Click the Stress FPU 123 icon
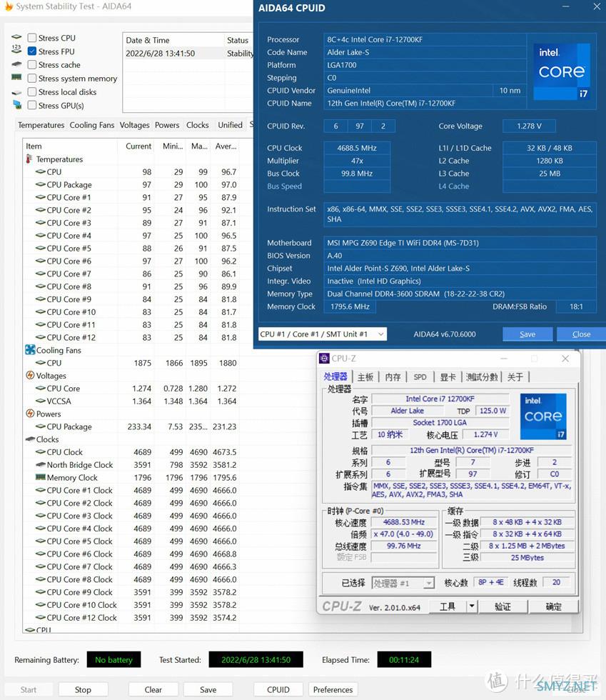 coord(16,49)
